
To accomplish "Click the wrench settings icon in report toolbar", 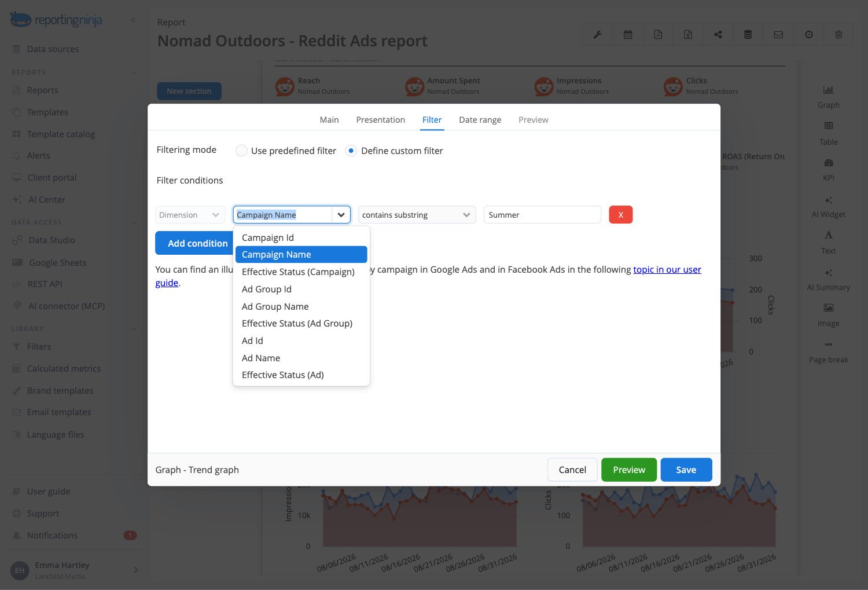I will point(597,35).
